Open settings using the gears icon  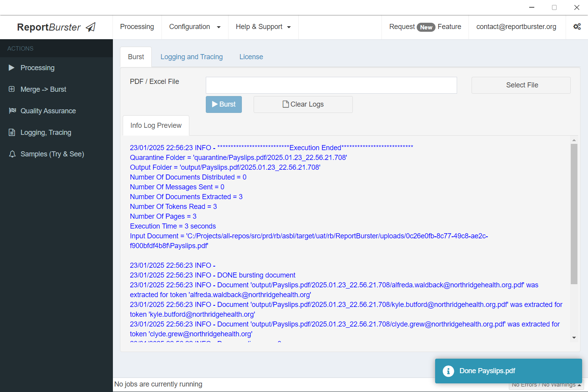[x=577, y=26]
